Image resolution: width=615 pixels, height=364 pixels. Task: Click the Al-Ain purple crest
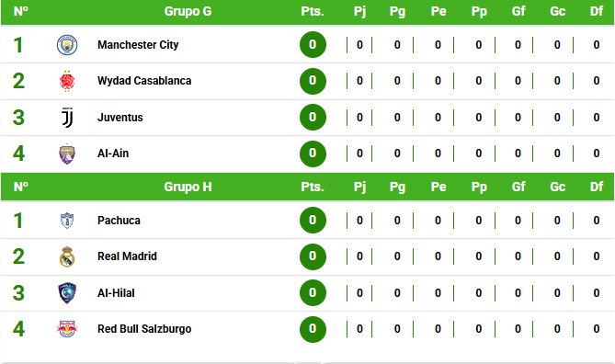coord(67,154)
